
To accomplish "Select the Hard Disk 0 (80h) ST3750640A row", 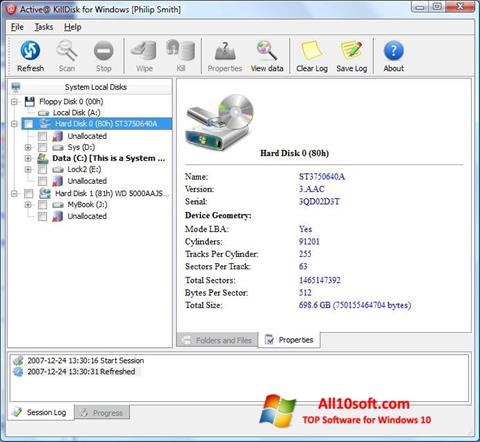I will [97, 124].
